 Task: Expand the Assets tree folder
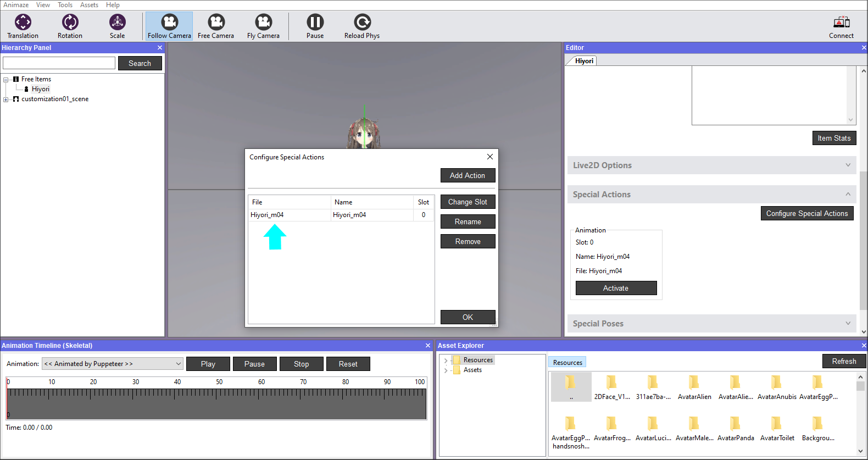[x=446, y=370]
